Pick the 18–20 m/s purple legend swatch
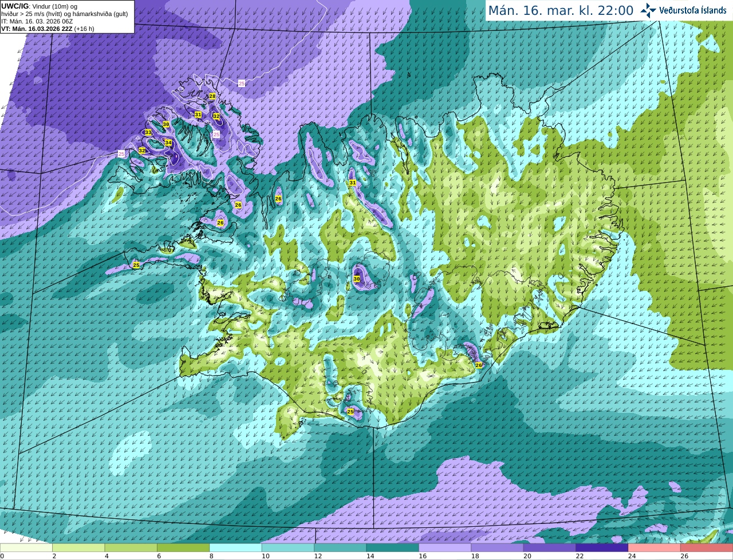The image size is (733, 560). click(498, 548)
